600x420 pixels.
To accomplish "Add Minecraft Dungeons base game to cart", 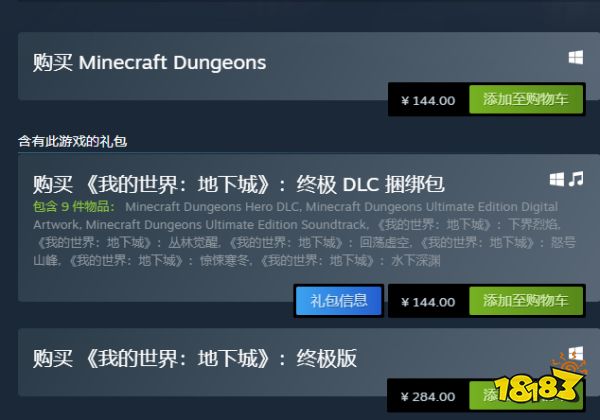I will [526, 99].
